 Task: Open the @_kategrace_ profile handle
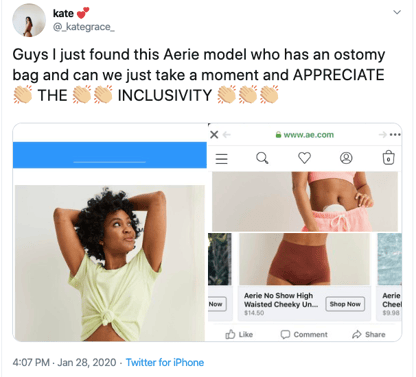[x=84, y=27]
